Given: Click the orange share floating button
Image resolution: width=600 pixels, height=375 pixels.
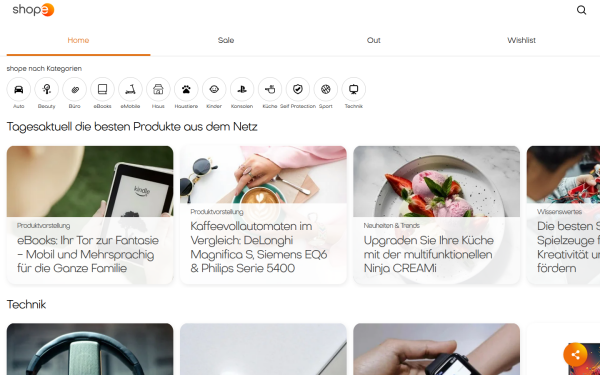Looking at the screenshot, I should pos(575,355).
